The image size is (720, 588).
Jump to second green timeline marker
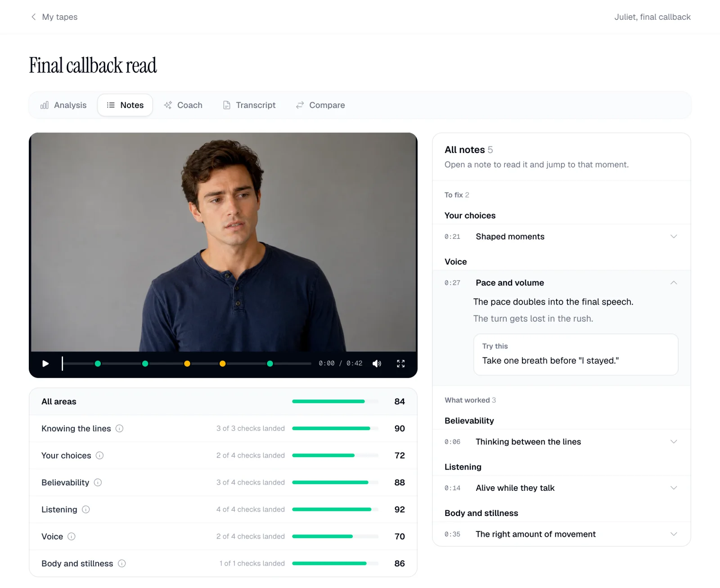pyautogui.click(x=145, y=364)
